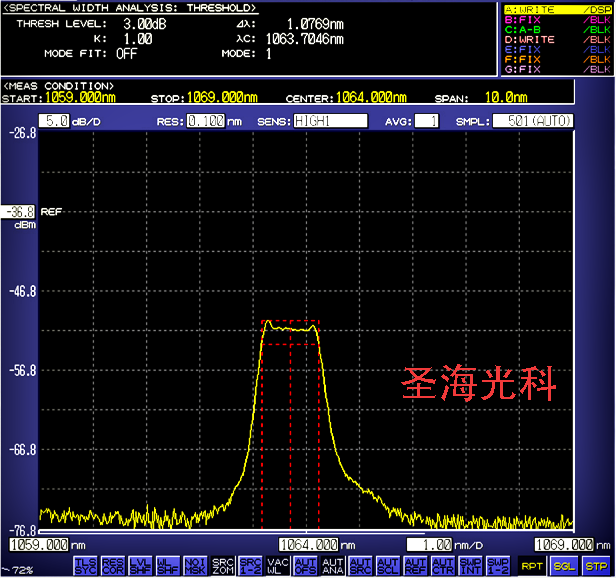The height and width of the screenshot is (578, 616).
Task: Click the -66.8 vertical axis label
Action: click(23, 449)
